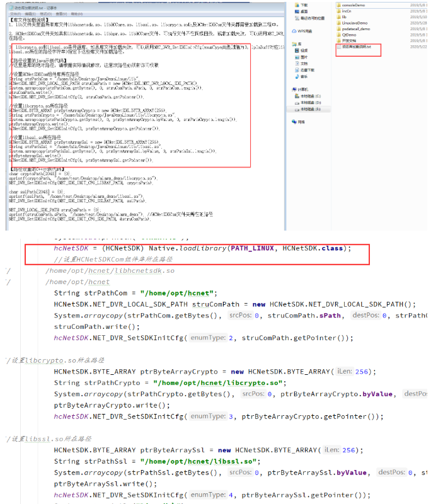
Task: Open the 帮助(H) menu in Notepad
Action: [77, 14]
